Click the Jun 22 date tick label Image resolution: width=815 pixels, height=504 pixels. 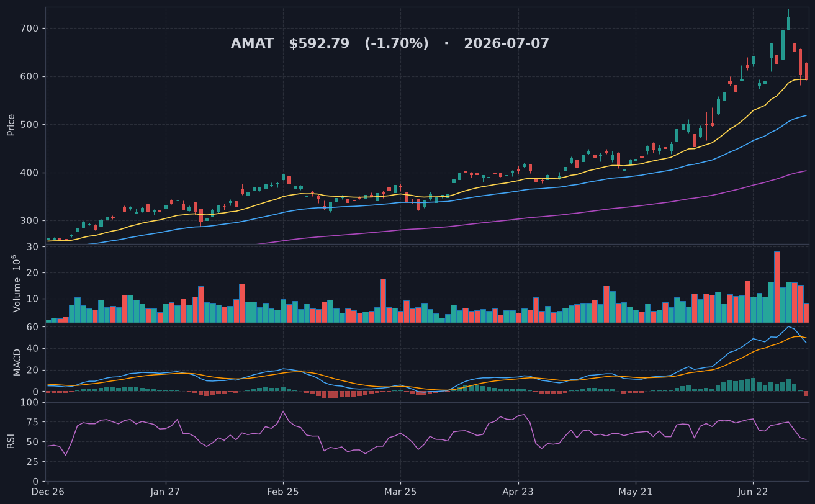point(753,492)
